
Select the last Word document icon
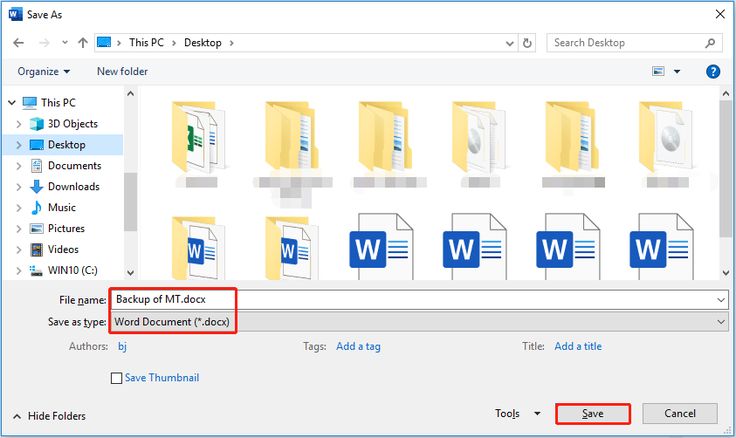tap(660, 247)
